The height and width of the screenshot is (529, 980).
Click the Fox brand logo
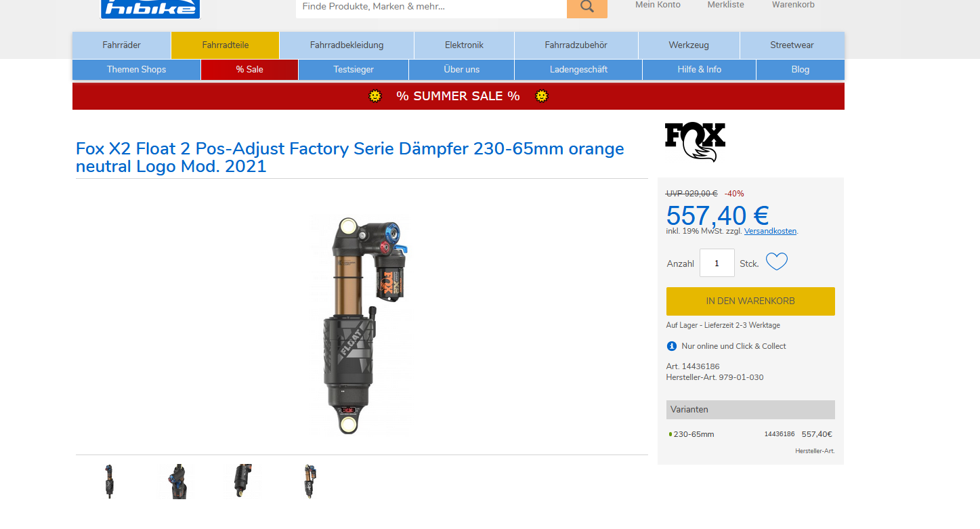695,142
